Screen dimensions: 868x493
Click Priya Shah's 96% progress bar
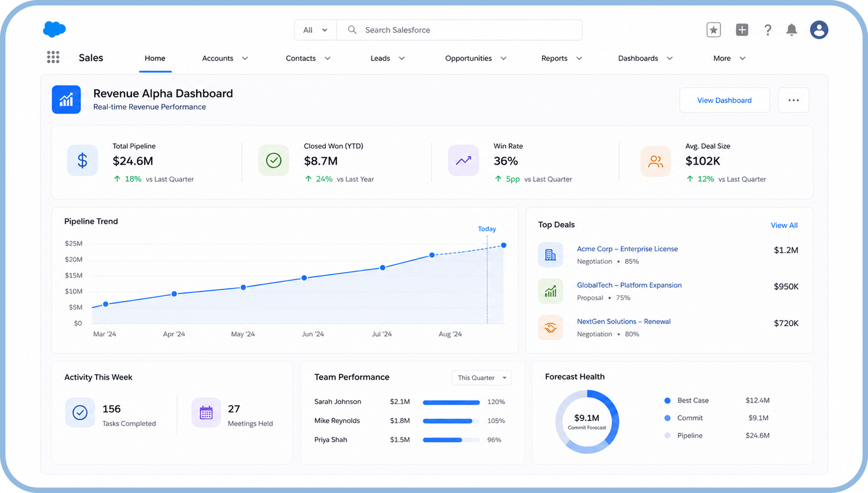pos(451,440)
